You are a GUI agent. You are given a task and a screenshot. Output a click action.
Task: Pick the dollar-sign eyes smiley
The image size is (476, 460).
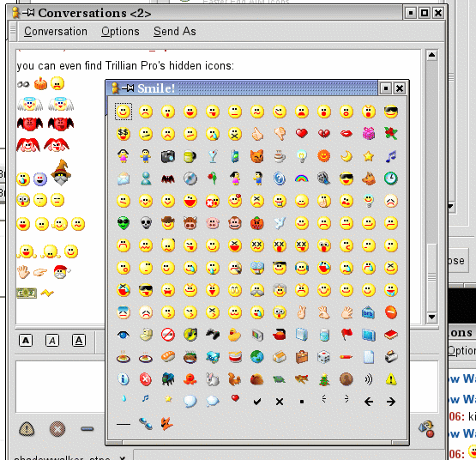coord(124,134)
